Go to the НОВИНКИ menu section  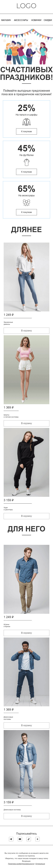click(36, 20)
